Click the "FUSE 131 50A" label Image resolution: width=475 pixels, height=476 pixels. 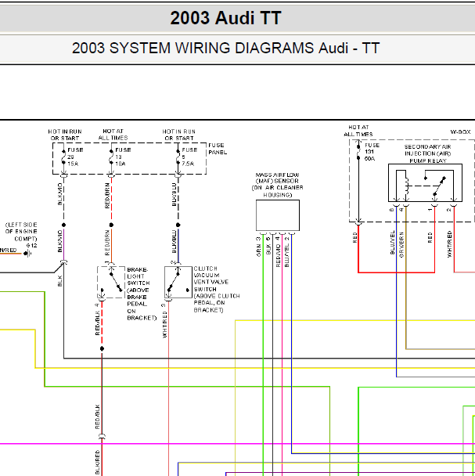coord(372,152)
